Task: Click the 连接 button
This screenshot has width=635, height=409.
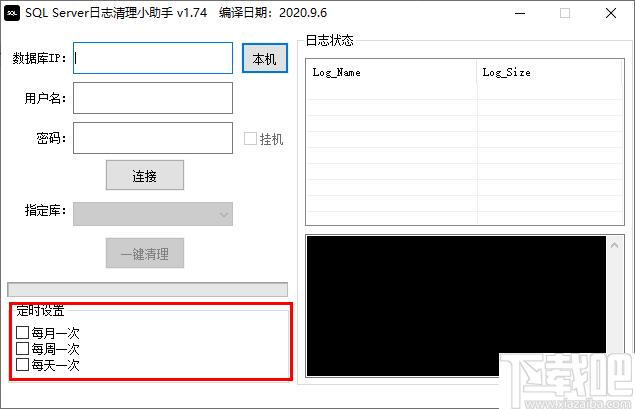Action: [x=145, y=175]
